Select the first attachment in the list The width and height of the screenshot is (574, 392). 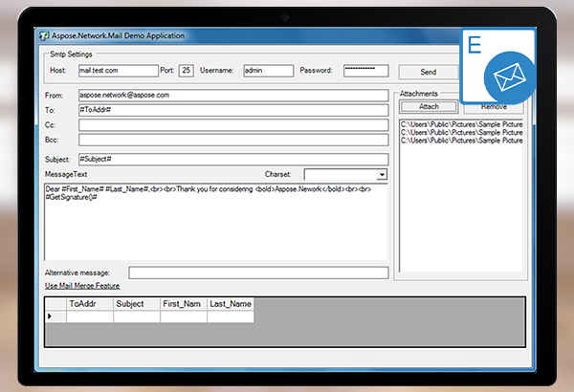(x=461, y=123)
